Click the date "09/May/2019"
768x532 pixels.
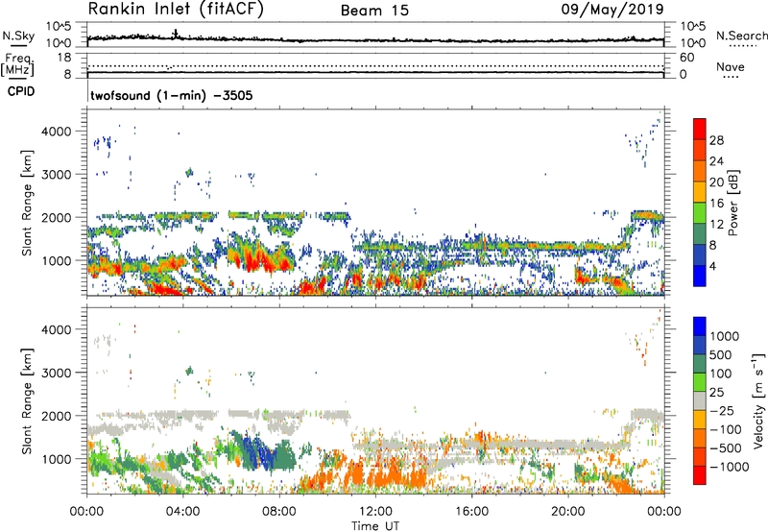pos(612,10)
